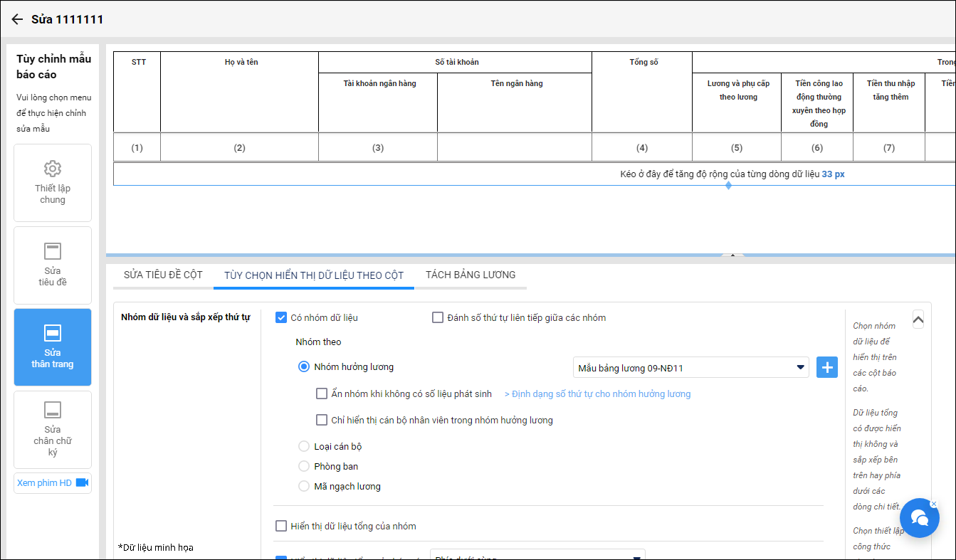Image resolution: width=956 pixels, height=560 pixels.
Task: Collapse the help panel chevron
Action: point(918,320)
